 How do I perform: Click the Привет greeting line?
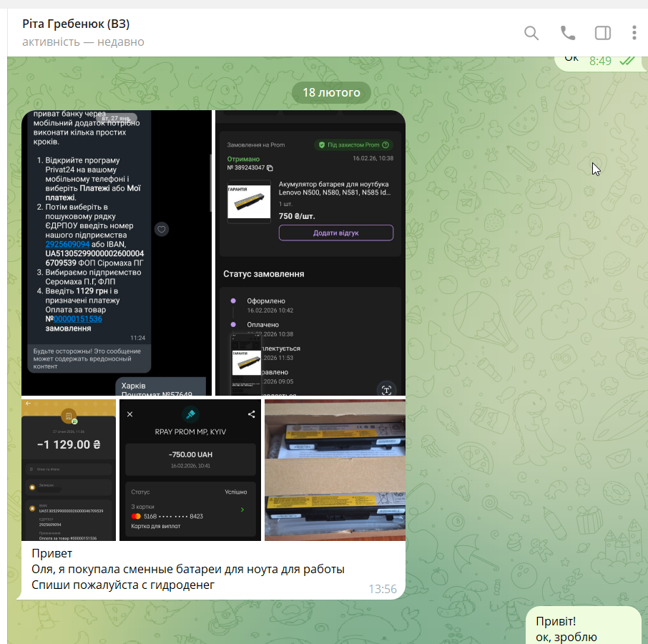click(51, 553)
